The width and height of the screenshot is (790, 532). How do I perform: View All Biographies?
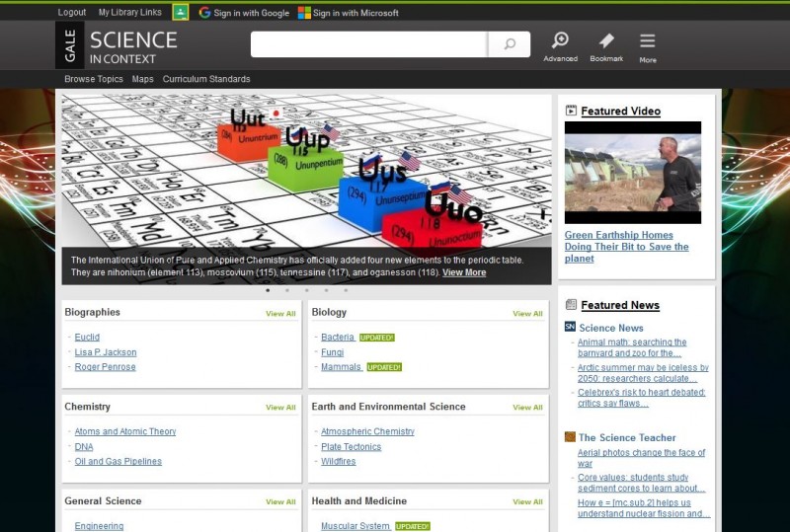280,313
